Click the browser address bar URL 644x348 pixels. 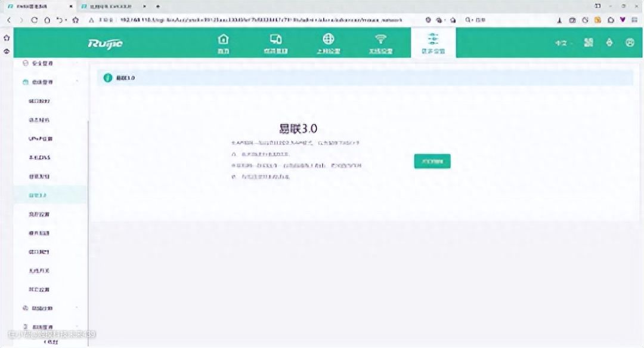(x=256, y=20)
